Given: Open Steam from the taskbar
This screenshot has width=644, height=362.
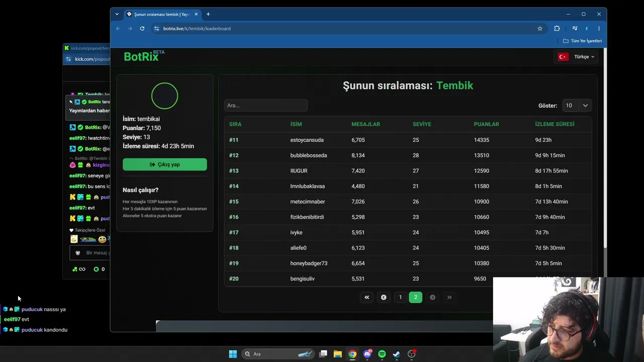Looking at the screenshot, I should (396, 354).
